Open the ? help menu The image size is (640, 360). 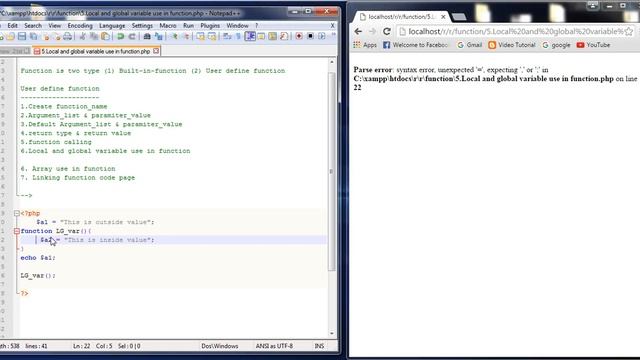pyautogui.click(x=256, y=25)
